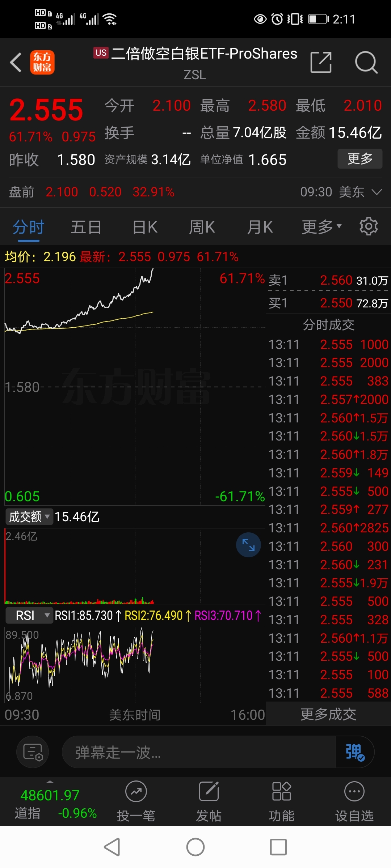Viewport: 391px width, 868px height.
Task: Switch to 日K chart tab
Action: point(145,227)
